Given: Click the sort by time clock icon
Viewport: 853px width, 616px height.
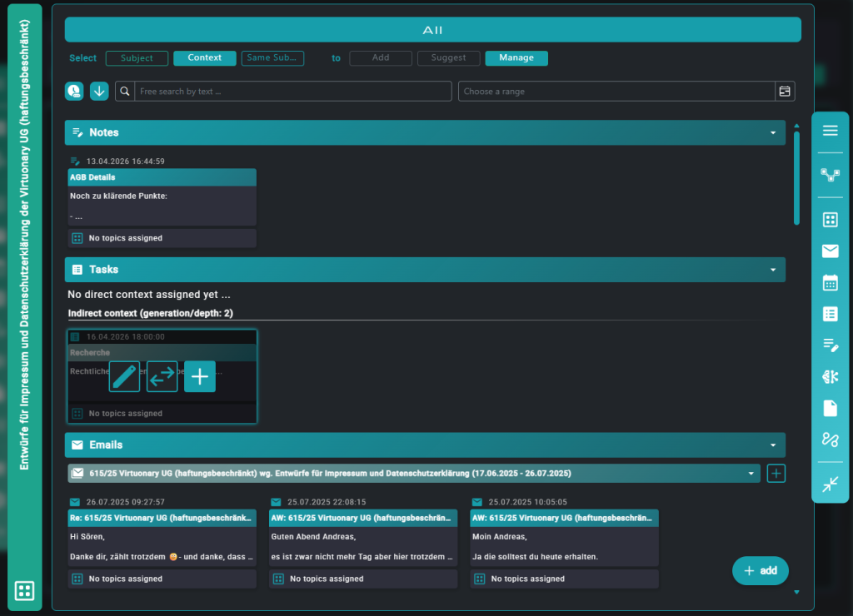Looking at the screenshot, I should (x=74, y=92).
